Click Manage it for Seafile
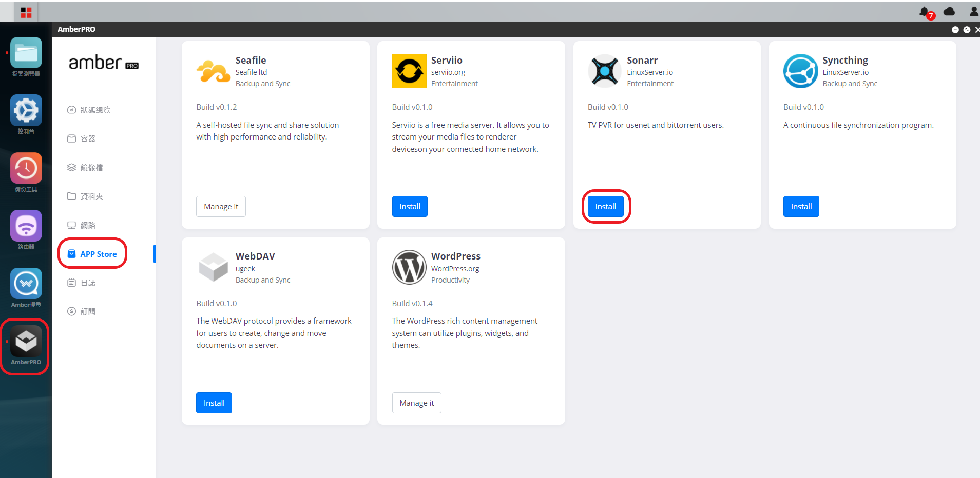 [x=221, y=207]
